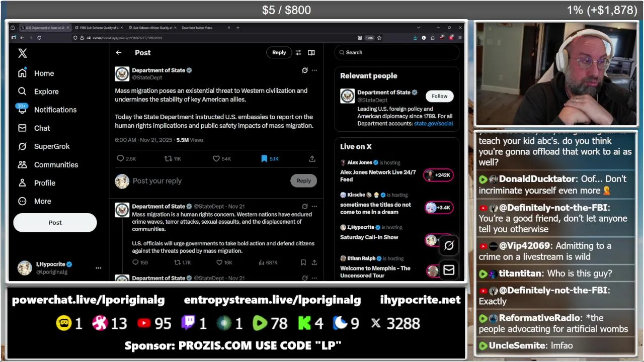Click the Reply button in post header
This screenshot has height=362, width=644.
(279, 52)
